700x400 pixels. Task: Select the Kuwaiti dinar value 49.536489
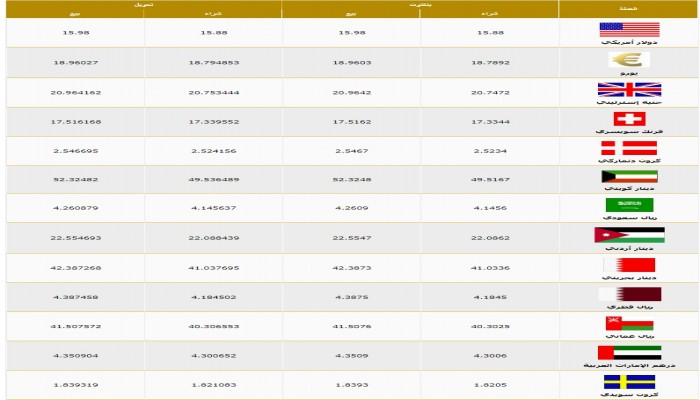click(214, 179)
